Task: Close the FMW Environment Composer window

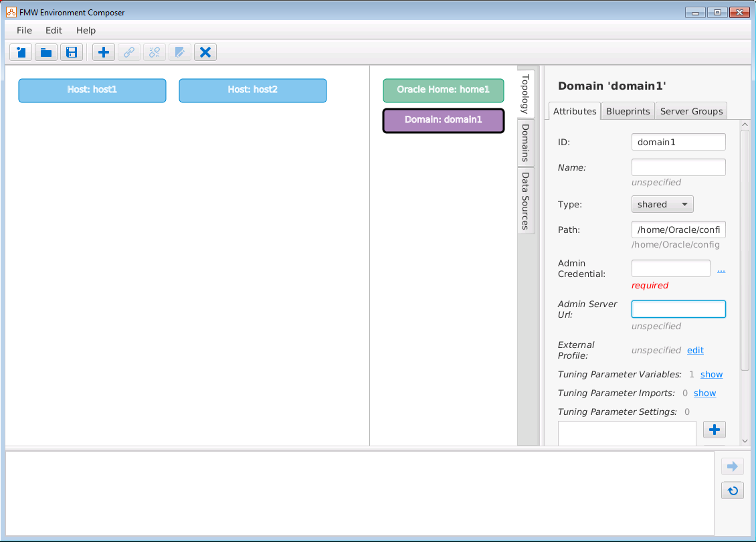Action: [x=739, y=13]
